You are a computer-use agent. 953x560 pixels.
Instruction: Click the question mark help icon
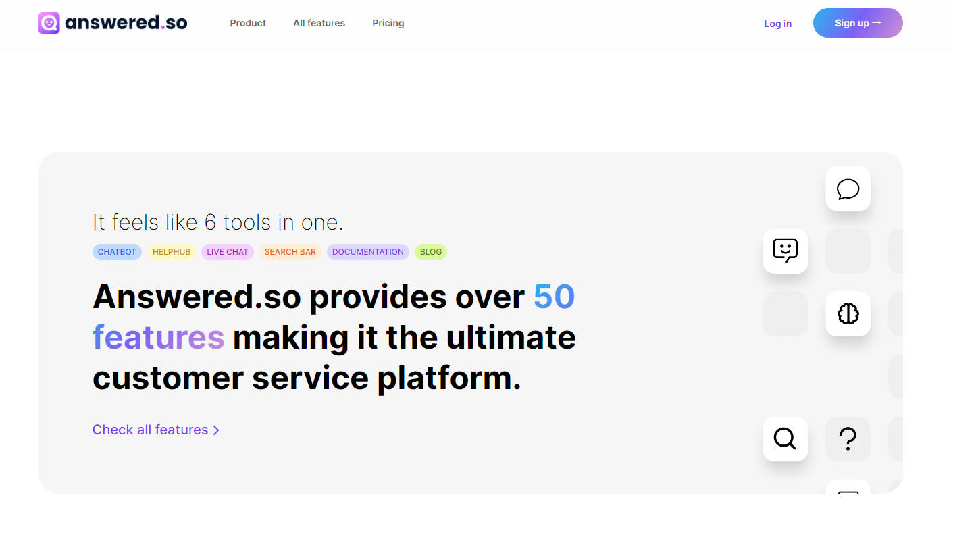pyautogui.click(x=848, y=438)
